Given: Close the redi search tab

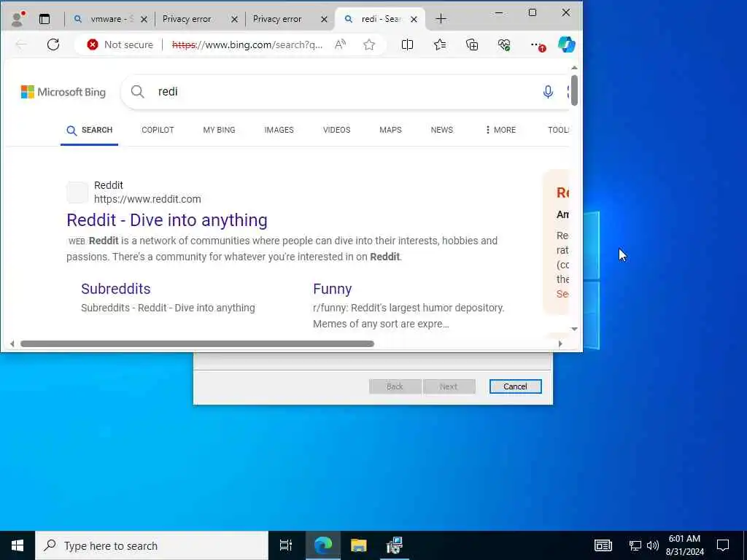Looking at the screenshot, I should click(x=414, y=20).
